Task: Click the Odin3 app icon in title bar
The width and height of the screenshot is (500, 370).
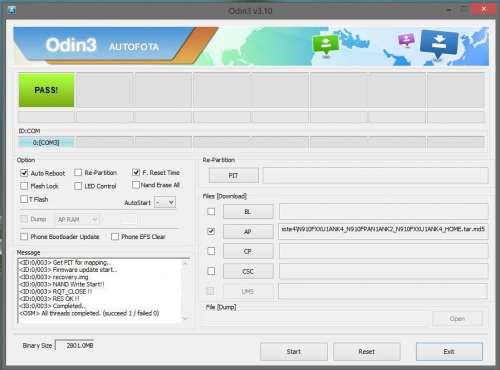Action: 11,10
